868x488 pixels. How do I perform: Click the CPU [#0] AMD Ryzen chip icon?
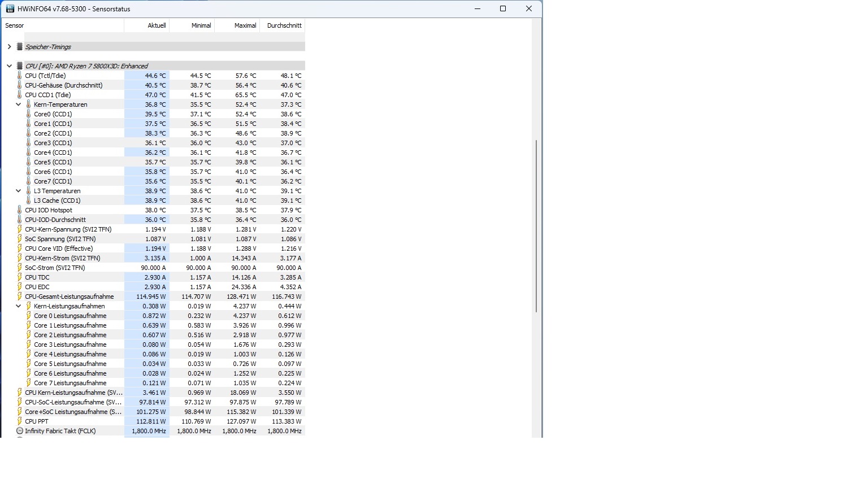(x=20, y=66)
